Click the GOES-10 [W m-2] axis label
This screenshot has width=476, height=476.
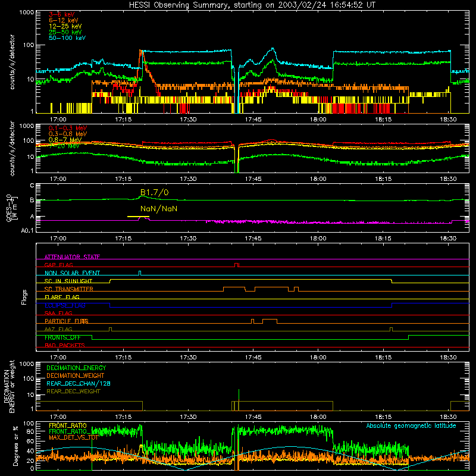point(12,208)
